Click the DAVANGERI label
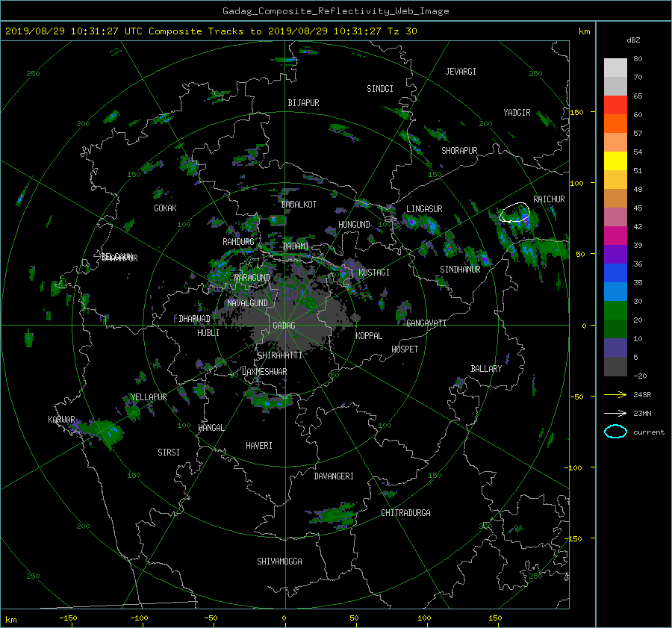672x628 pixels. click(334, 476)
